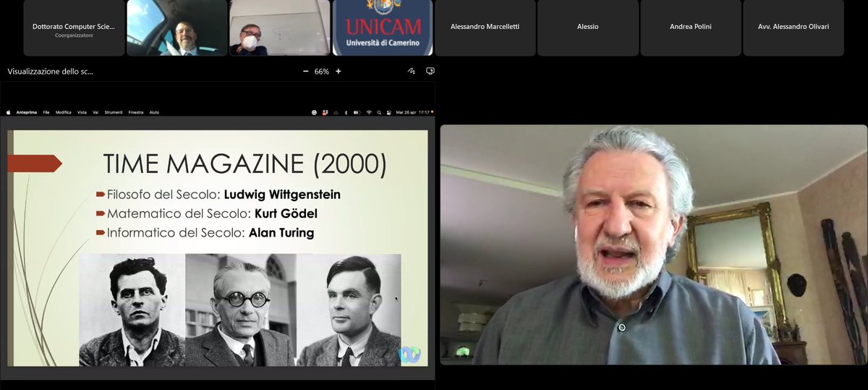This screenshot has height=390, width=868.
Task: Select the Andrea Polini participant tile
Action: [x=691, y=28]
